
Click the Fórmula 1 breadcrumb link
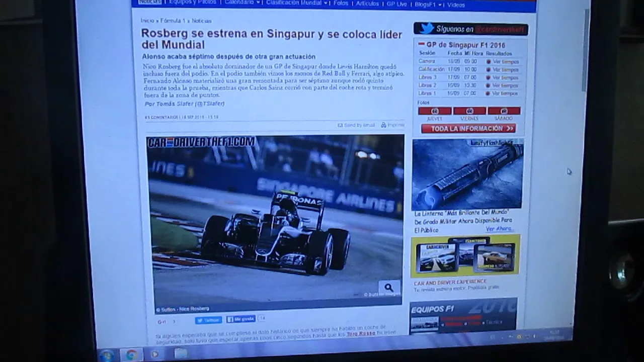173,21
